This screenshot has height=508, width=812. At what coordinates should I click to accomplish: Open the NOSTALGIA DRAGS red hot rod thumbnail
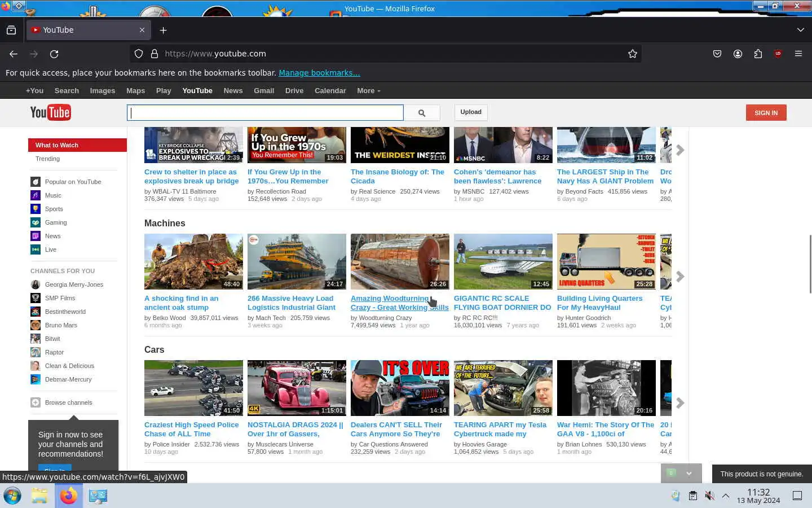pyautogui.click(x=297, y=388)
